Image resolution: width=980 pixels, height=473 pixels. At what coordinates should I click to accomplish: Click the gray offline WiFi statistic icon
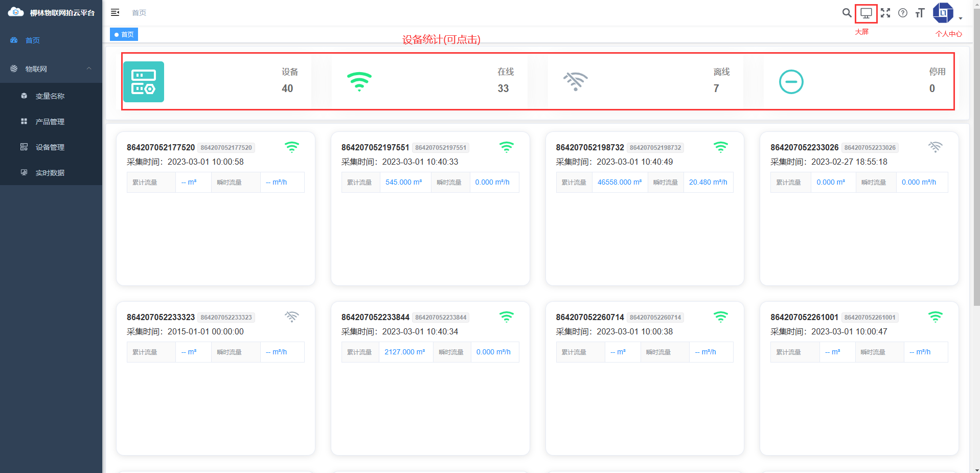pos(576,82)
